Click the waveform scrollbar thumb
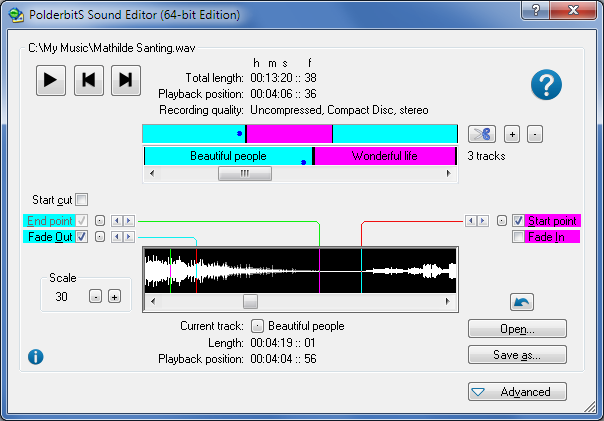604x421 pixels. click(x=250, y=301)
